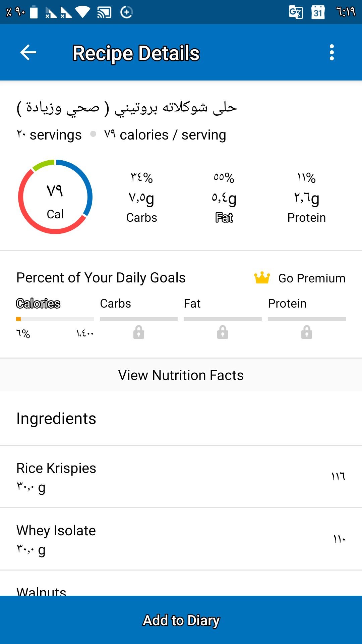Open the Whey Isolate ingredient row

click(181, 539)
